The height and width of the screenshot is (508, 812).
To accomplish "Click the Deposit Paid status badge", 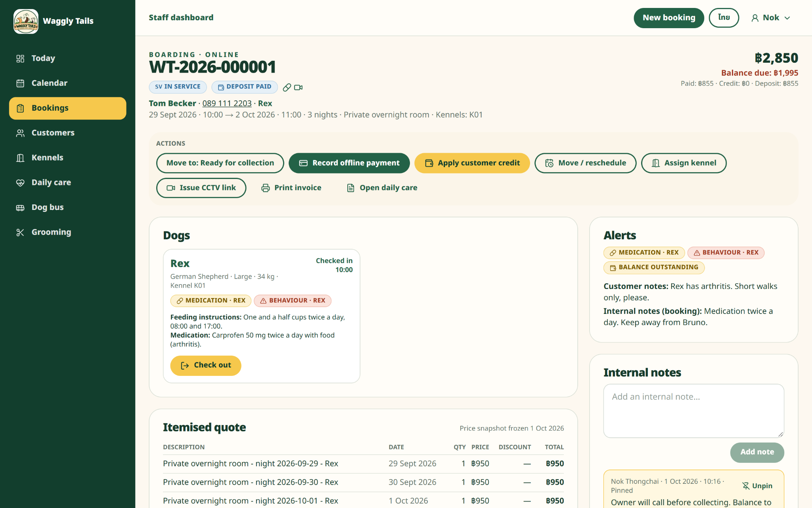I will 244,87.
